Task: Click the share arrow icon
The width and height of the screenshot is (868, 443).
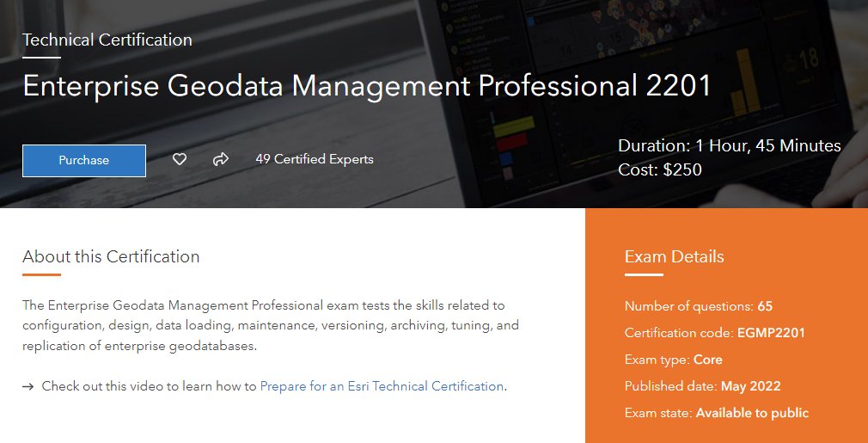Action: click(x=220, y=159)
